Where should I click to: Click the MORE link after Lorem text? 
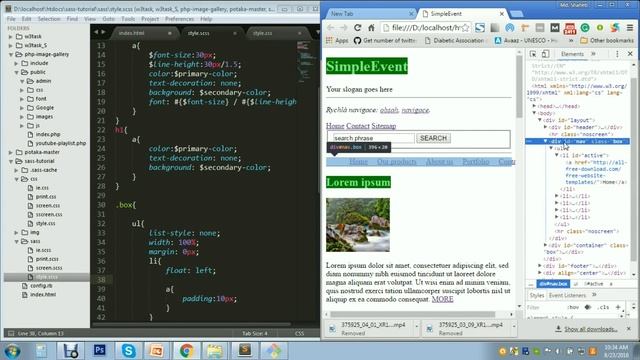tap(442, 299)
